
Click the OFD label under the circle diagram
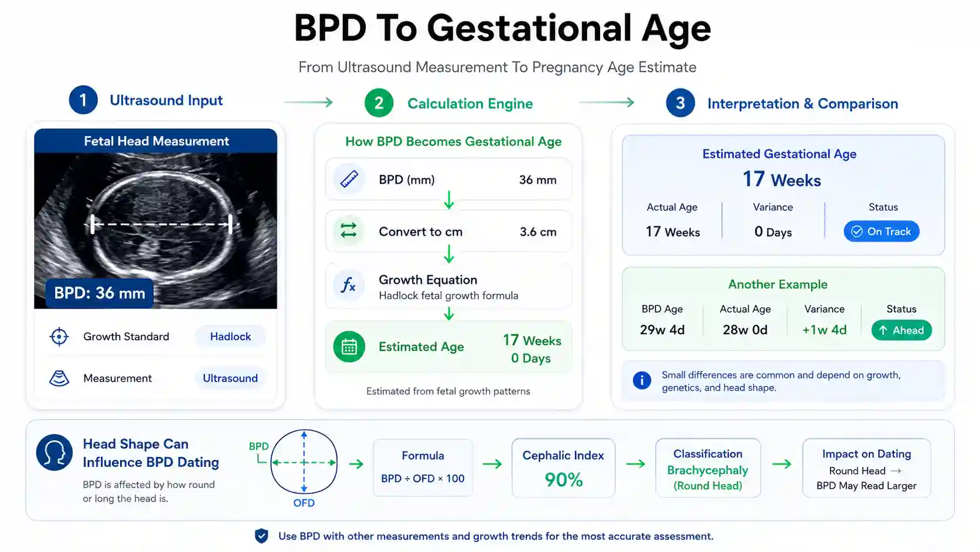pyautogui.click(x=304, y=503)
